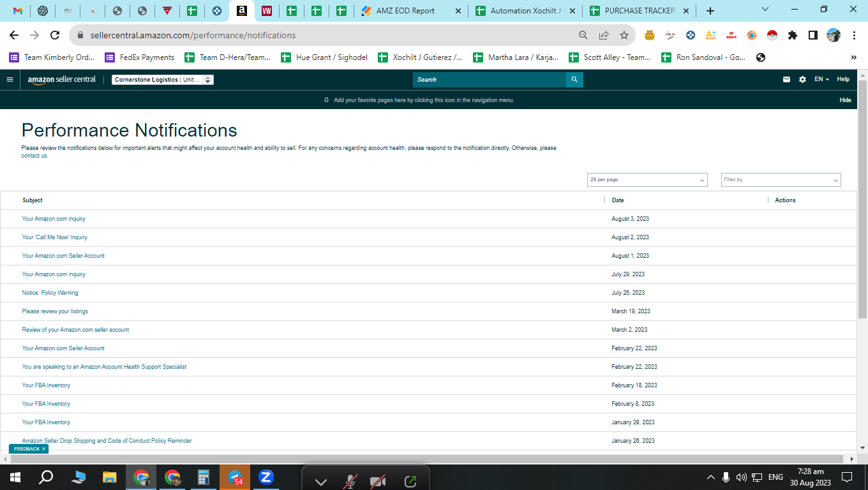Click into the Seller Central Search field
The width and height of the screenshot is (868, 490).
pos(489,80)
